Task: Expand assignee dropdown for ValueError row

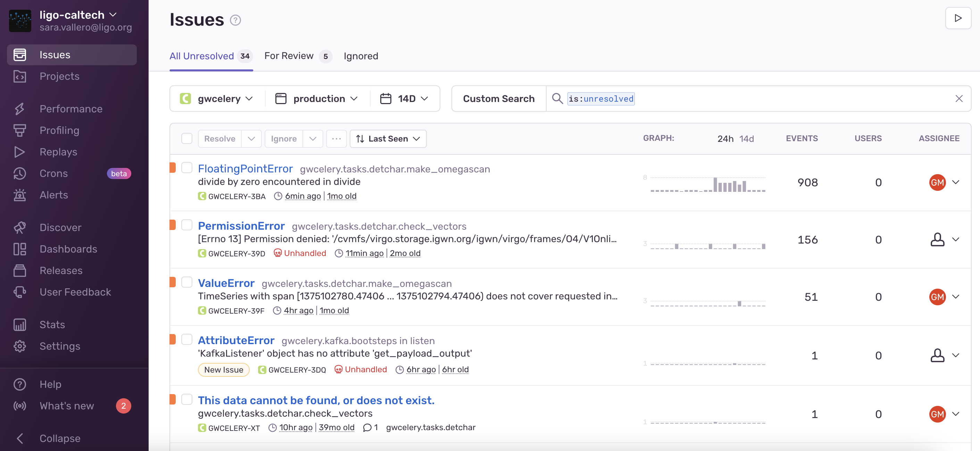Action: pos(956,297)
